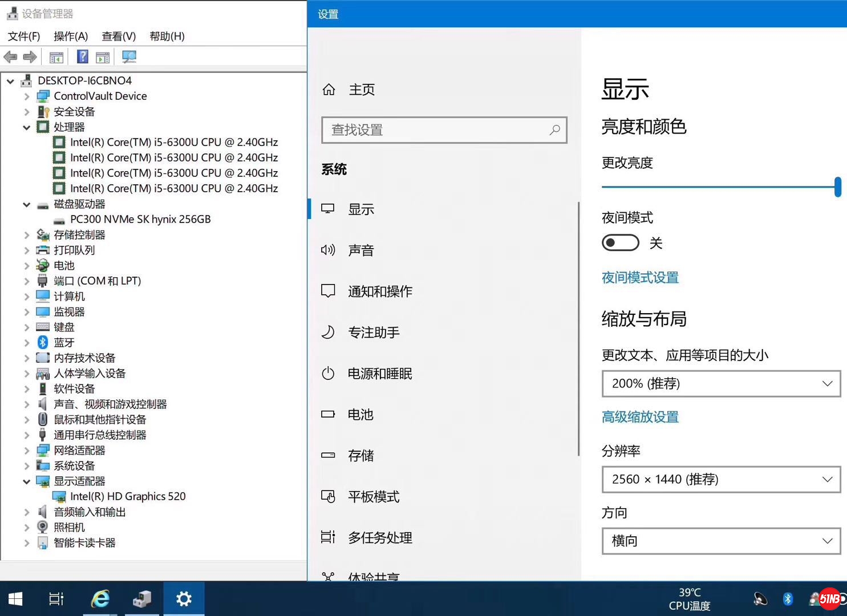Click the Bluetooth icon in system tray
Screen dimensions: 847x616
tap(788, 599)
